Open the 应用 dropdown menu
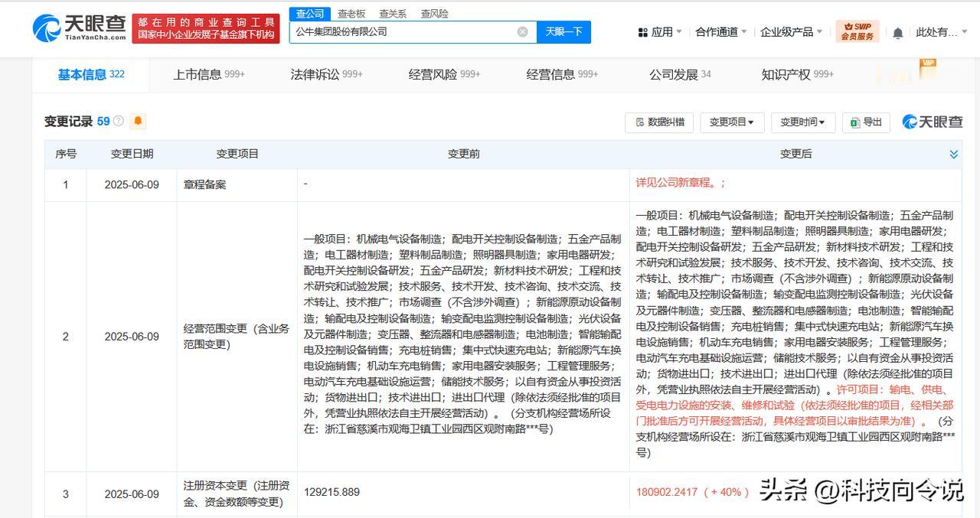This screenshot has width=980, height=518. pyautogui.click(x=659, y=32)
